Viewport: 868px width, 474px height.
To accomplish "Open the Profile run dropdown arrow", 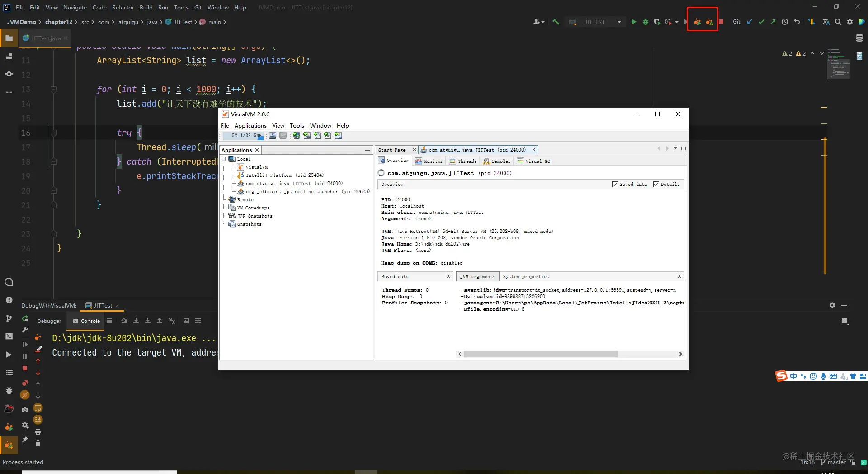I will click(677, 22).
